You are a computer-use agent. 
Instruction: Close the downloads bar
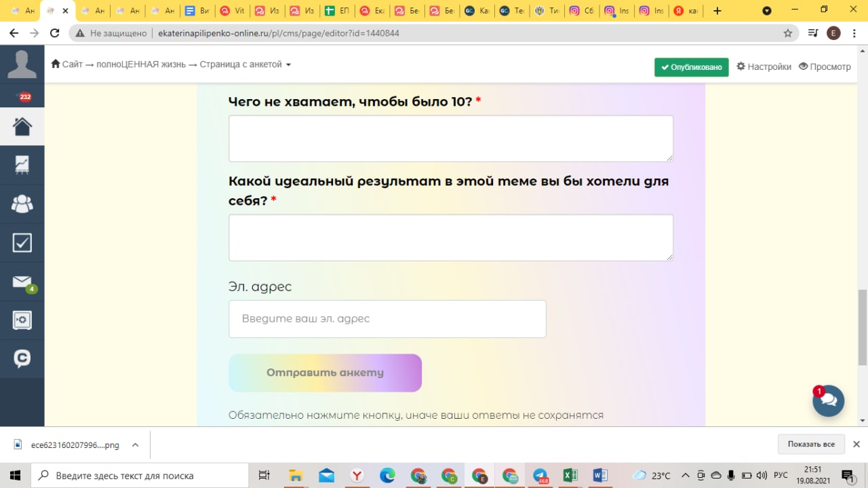click(856, 444)
